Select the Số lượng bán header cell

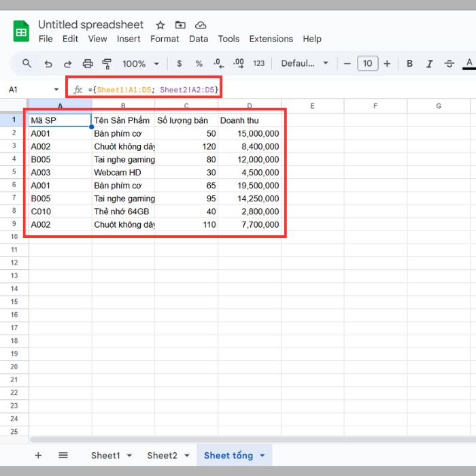(x=186, y=120)
